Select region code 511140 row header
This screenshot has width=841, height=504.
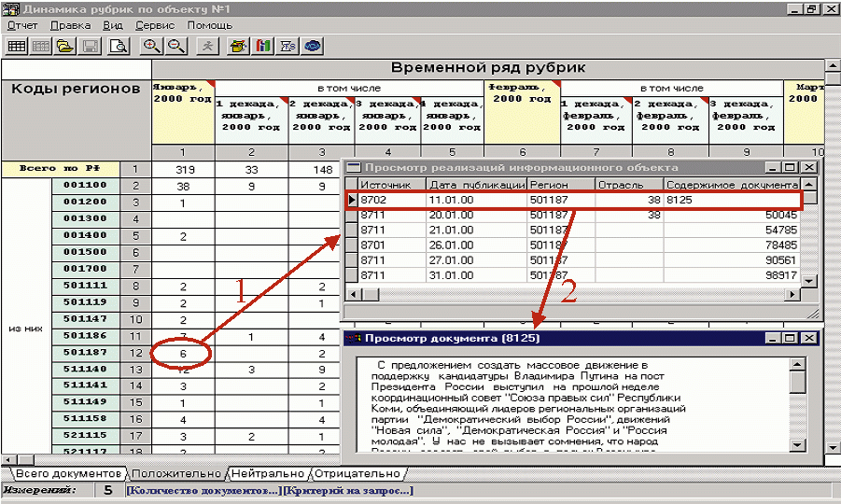tap(86, 370)
